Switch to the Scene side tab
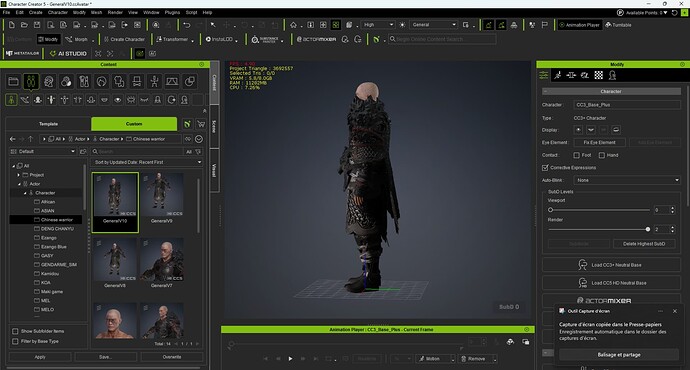The width and height of the screenshot is (690, 370). coord(214,127)
